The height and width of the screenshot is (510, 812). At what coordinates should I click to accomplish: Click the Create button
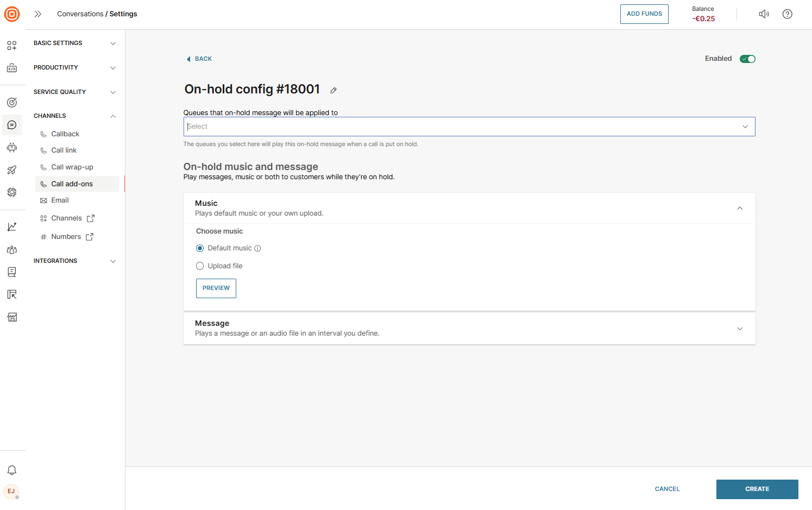click(757, 489)
